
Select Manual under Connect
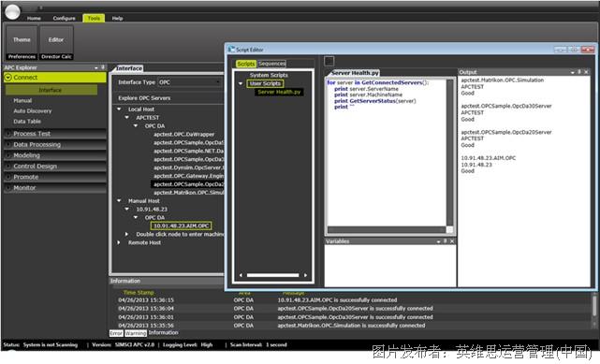22,100
